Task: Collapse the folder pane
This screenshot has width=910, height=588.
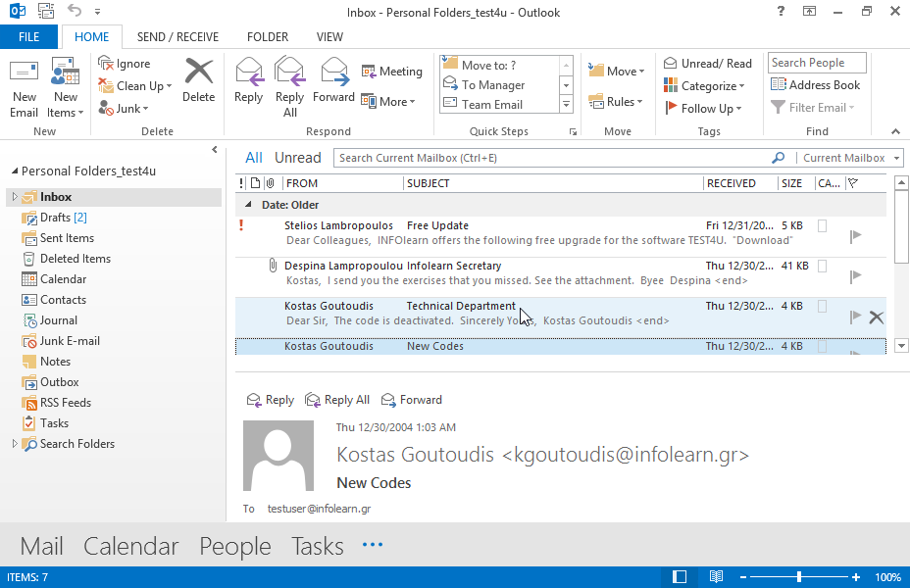Action: click(214, 150)
